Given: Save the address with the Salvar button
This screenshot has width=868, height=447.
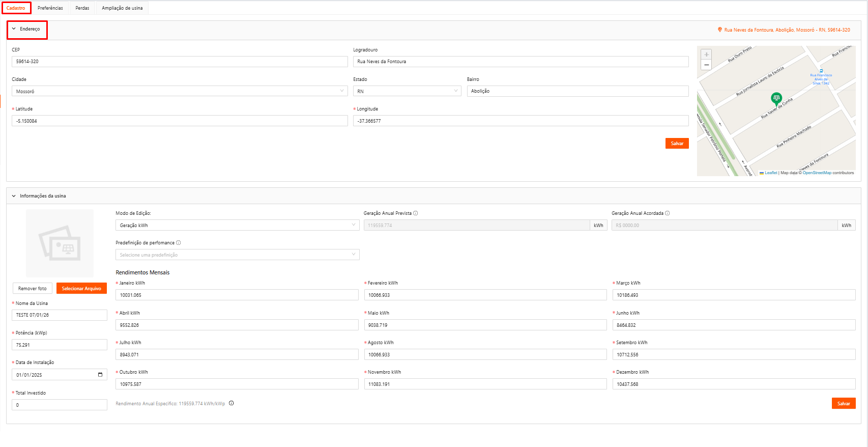Looking at the screenshot, I should point(677,144).
